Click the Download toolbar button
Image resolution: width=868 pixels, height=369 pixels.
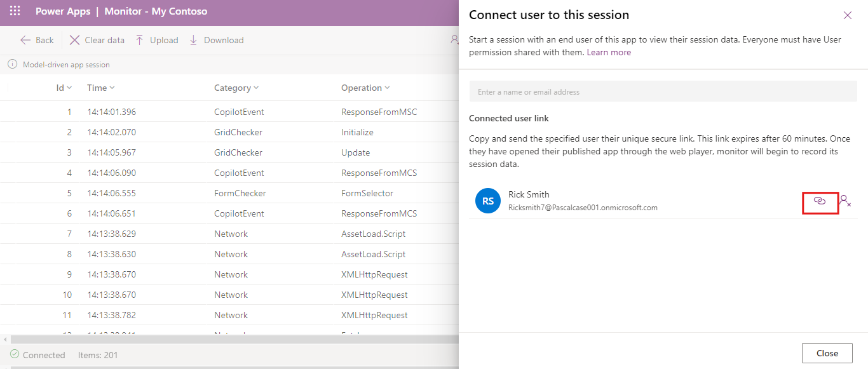pos(216,40)
